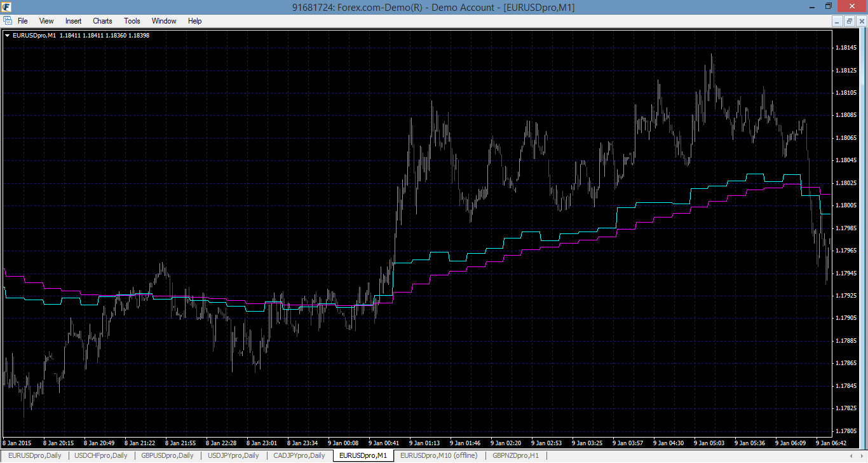Screen dimensions: 868x463
Task: Click the '8 Jan 21:22' time label
Action: pyautogui.click(x=140, y=443)
